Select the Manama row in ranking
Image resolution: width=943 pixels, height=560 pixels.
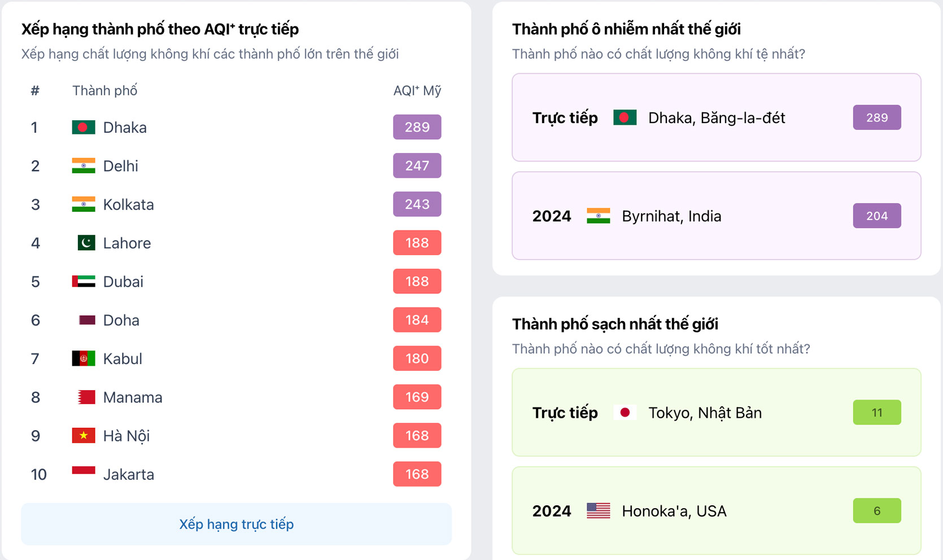click(133, 397)
